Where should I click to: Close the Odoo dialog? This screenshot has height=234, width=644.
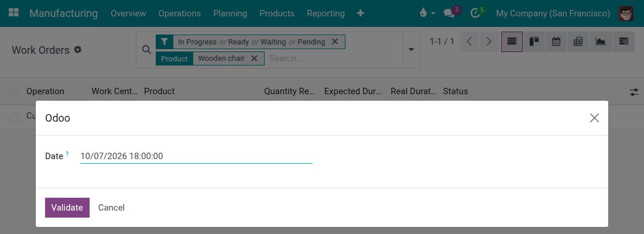point(594,118)
